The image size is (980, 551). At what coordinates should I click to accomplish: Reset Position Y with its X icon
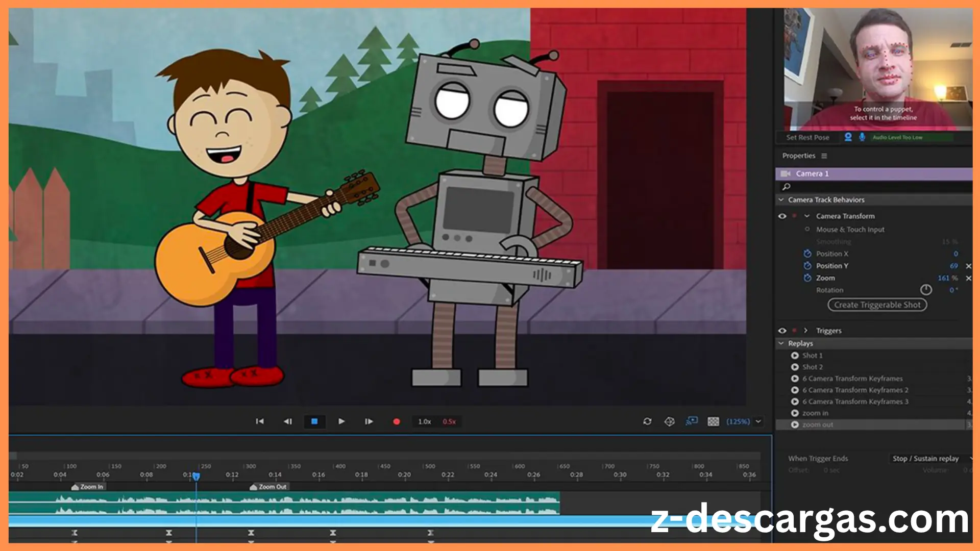tap(968, 266)
